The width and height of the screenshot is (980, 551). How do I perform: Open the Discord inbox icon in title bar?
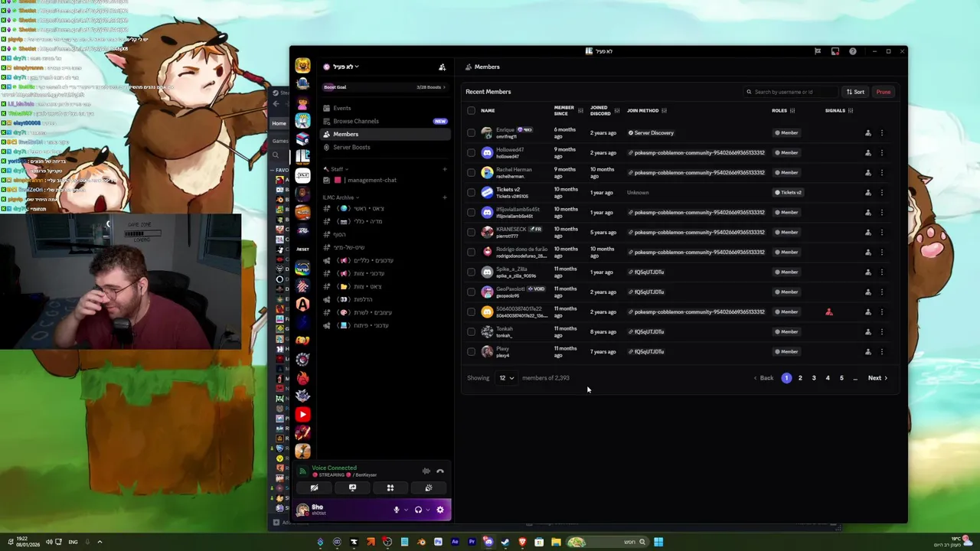(835, 51)
